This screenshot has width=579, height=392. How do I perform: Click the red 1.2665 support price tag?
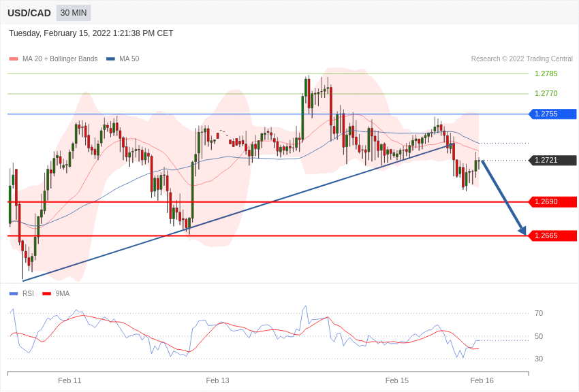553,235
